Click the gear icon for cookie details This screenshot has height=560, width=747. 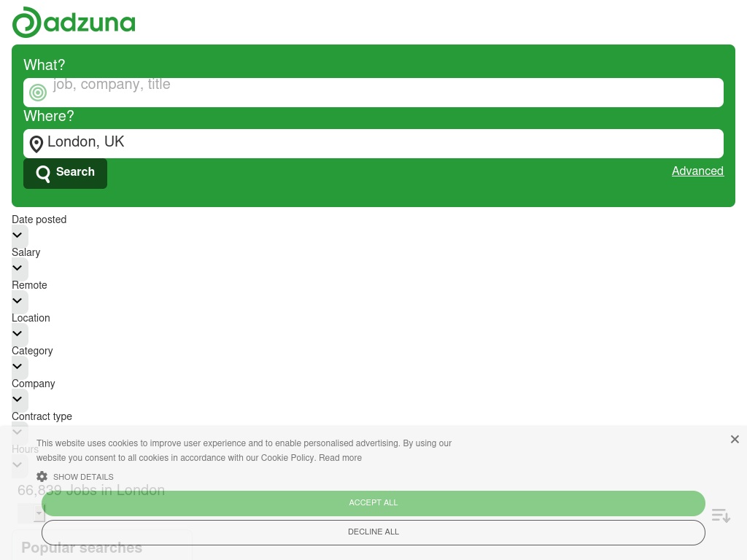tap(42, 477)
